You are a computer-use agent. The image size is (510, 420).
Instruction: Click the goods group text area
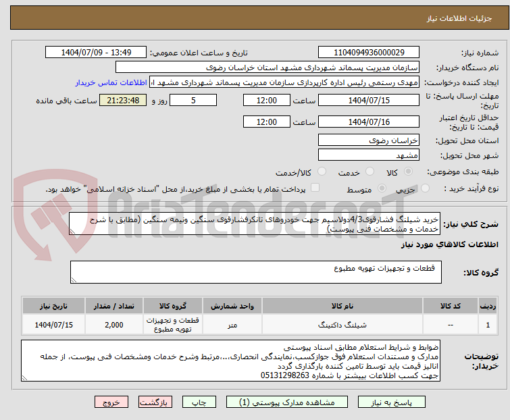pyautogui.click(x=255, y=272)
